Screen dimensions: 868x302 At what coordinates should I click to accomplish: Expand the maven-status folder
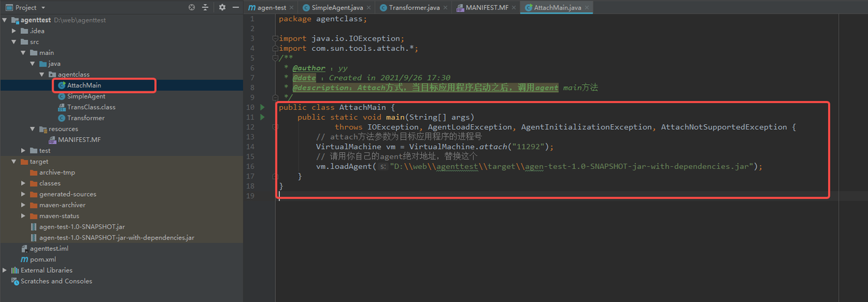tap(24, 216)
